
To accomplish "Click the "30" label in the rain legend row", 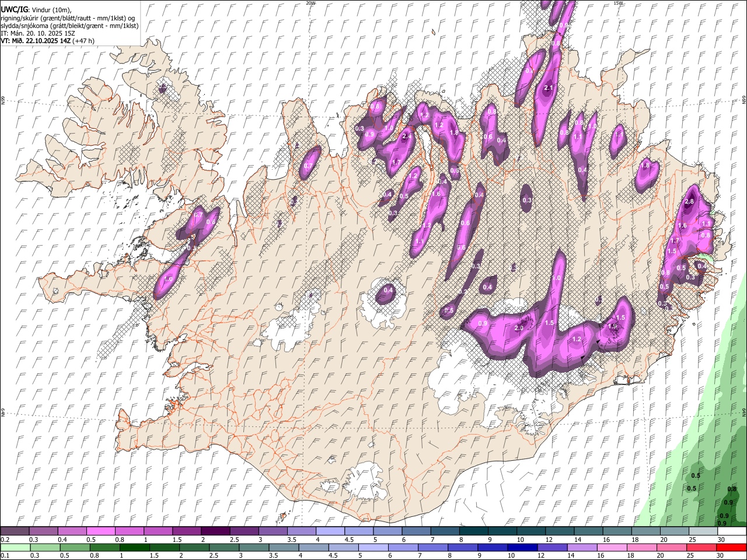I will pyautogui.click(x=721, y=556).
